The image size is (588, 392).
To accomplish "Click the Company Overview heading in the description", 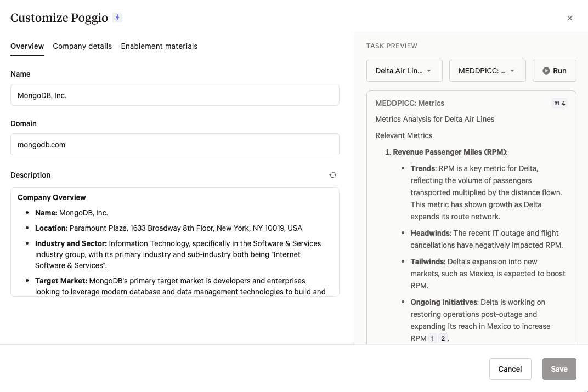I will click(x=52, y=197).
